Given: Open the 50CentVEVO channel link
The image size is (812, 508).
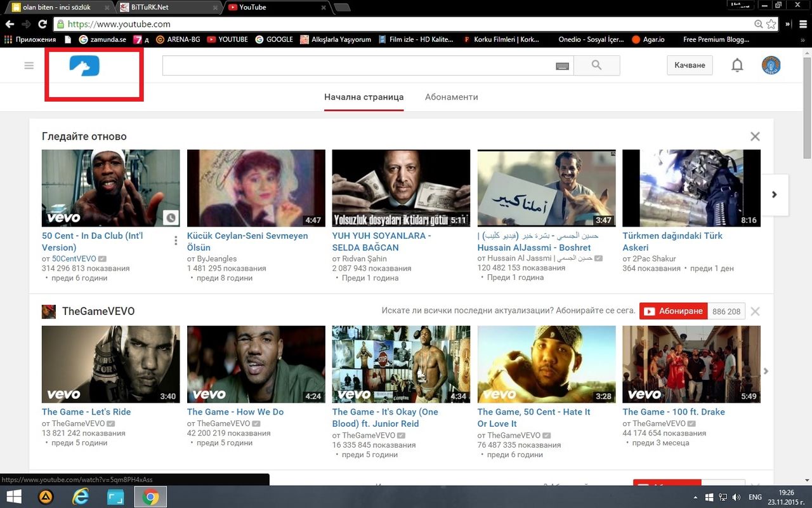Looking at the screenshot, I should click(x=74, y=258).
